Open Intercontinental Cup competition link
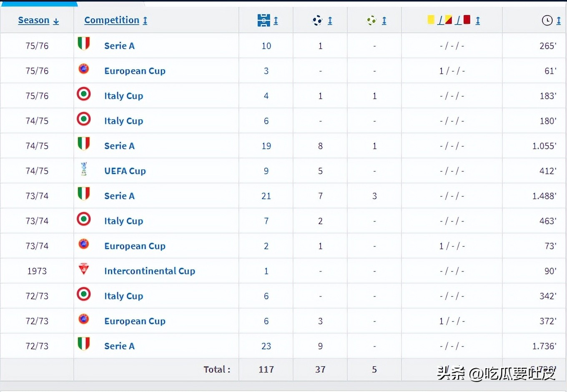 tap(150, 271)
